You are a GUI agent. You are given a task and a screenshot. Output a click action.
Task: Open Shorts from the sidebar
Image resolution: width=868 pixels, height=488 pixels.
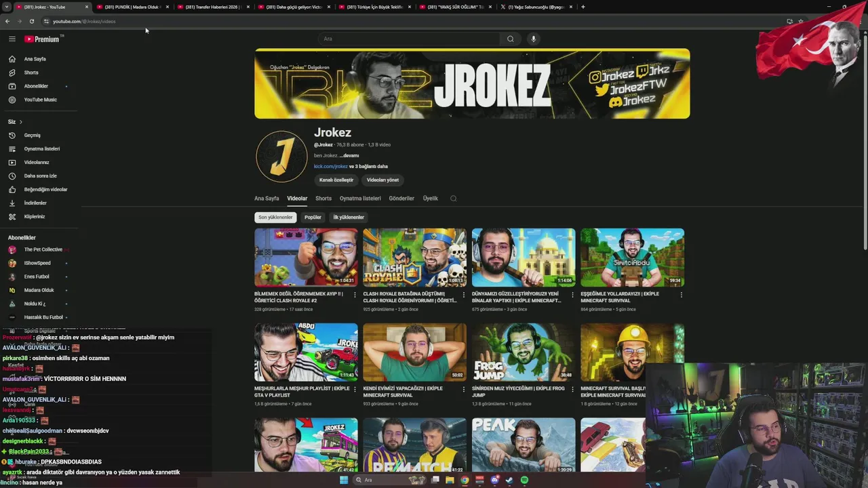coord(31,73)
